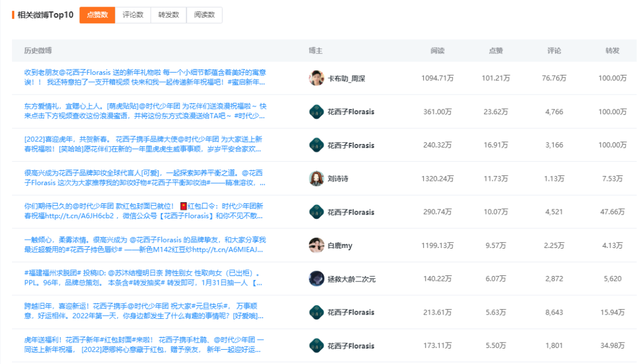
Task: Open the 阅读数 ranking view
Action: (205, 15)
